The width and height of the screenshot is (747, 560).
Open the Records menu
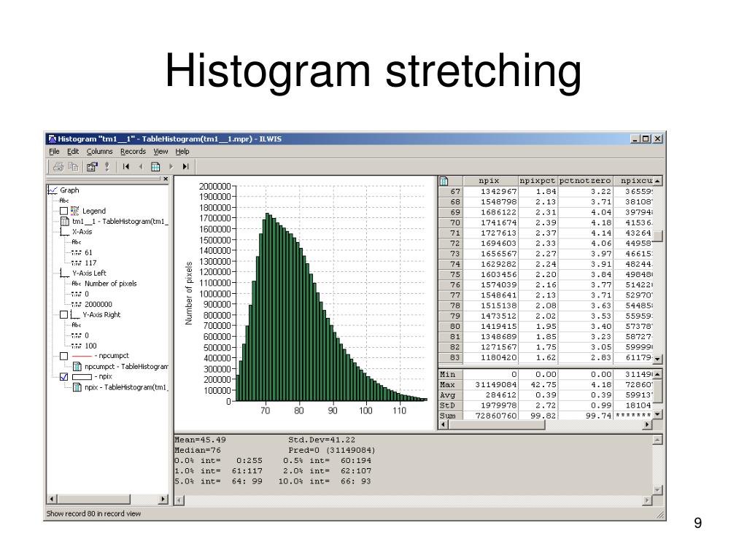[133, 152]
